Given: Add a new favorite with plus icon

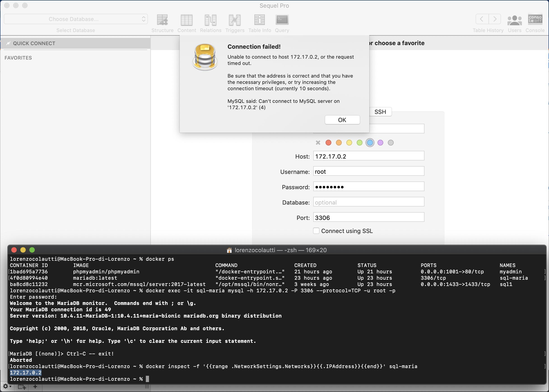Looking at the screenshot, I should coord(35,386).
